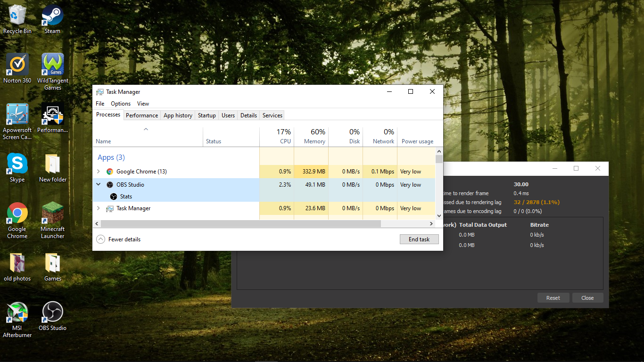Switch to the Startup tab
644x362 pixels.
207,115
